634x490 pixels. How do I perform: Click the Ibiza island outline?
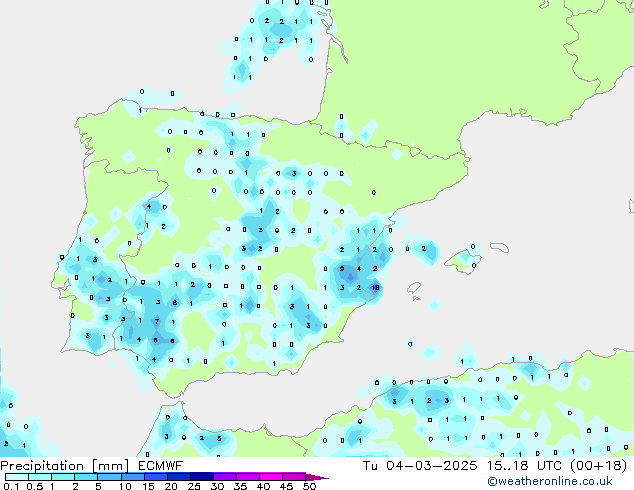point(414,288)
